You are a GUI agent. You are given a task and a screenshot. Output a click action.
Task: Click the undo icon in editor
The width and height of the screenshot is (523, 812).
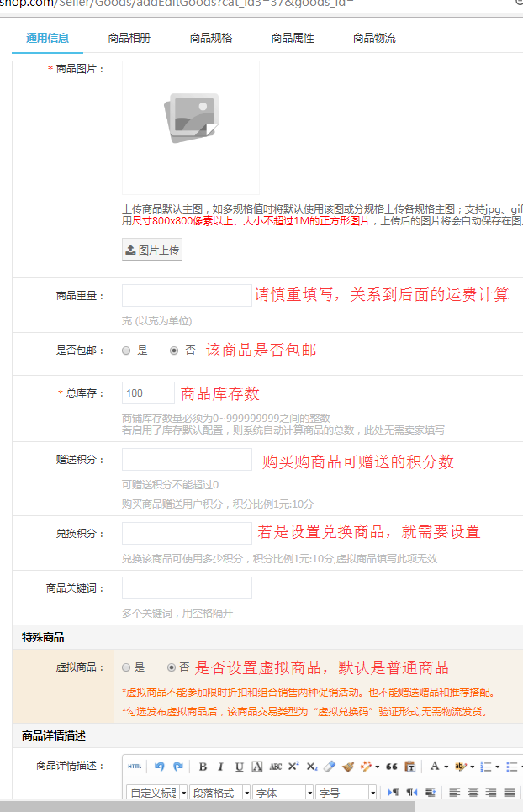pos(160,767)
